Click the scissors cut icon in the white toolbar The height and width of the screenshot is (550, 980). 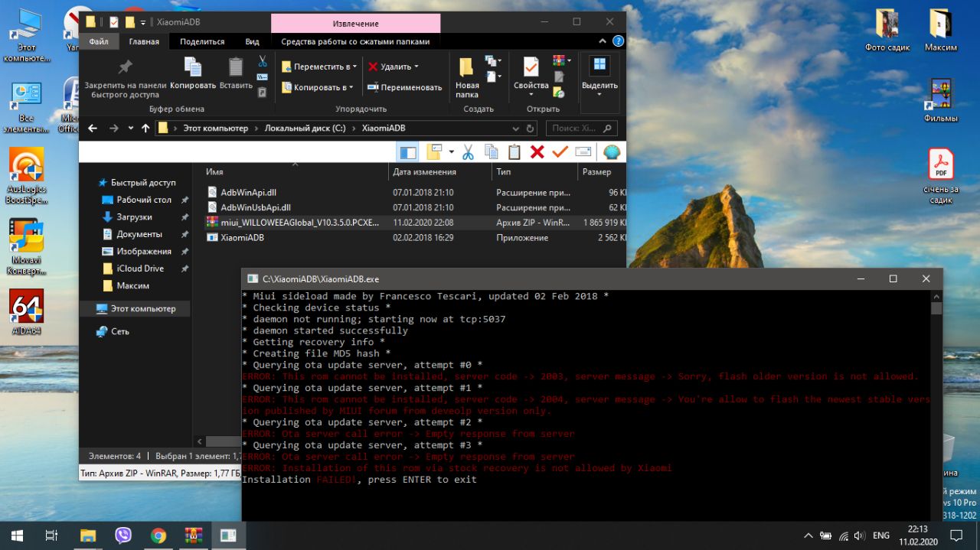(468, 152)
